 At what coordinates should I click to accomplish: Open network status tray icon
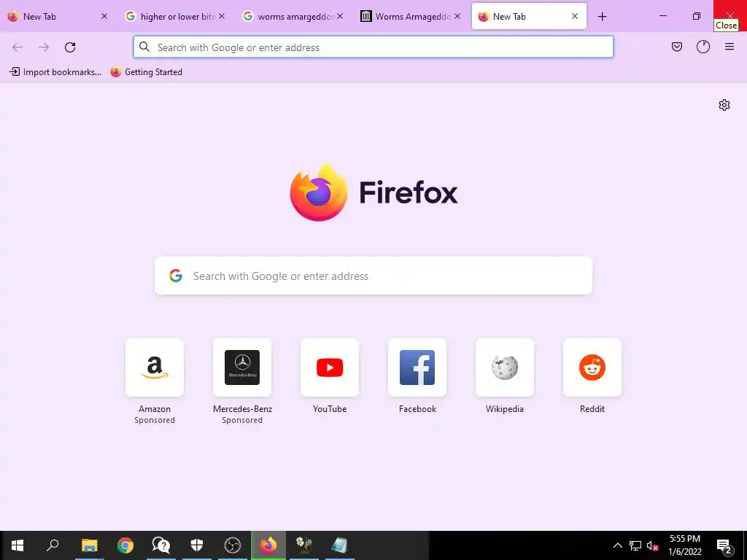[635, 545]
